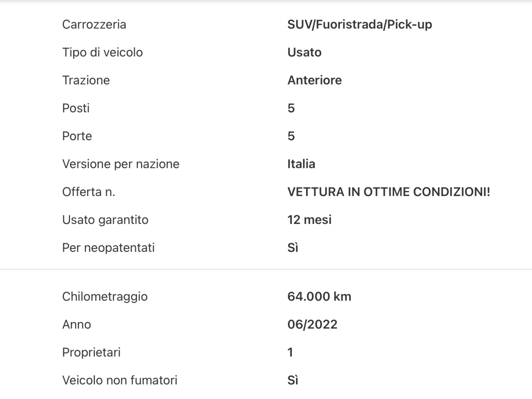Click the Trazione label
The width and height of the screenshot is (532, 399).
(86, 80)
